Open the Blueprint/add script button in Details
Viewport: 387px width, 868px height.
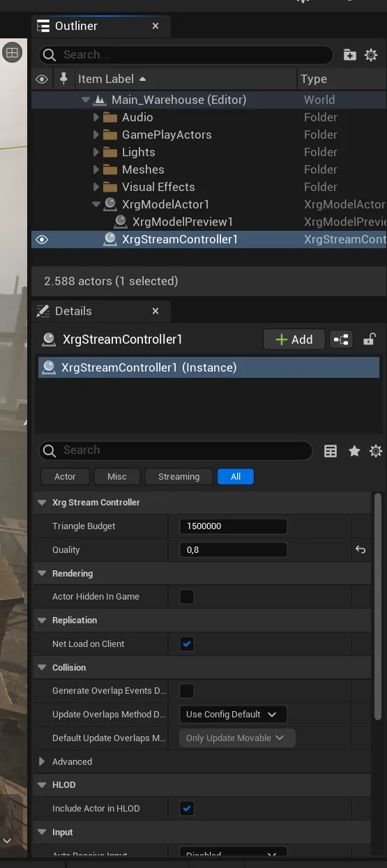pyautogui.click(x=341, y=340)
